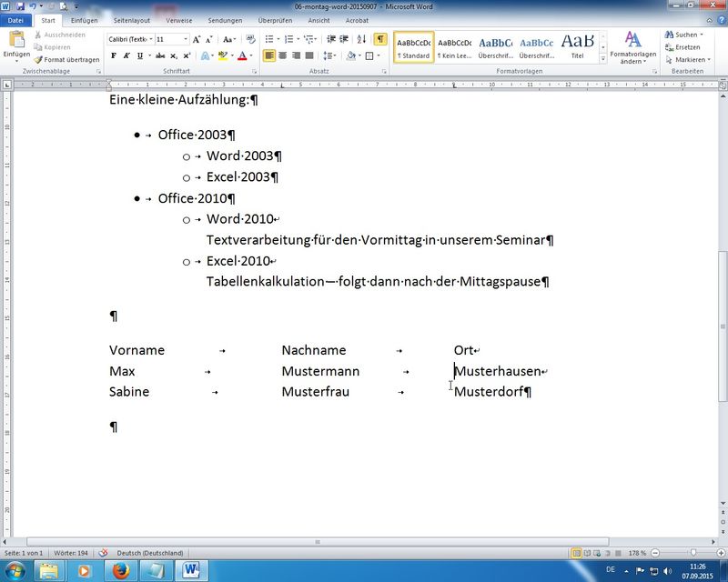Decrease paragraph indent
Screen dimensions: 728x582
pos(331,39)
